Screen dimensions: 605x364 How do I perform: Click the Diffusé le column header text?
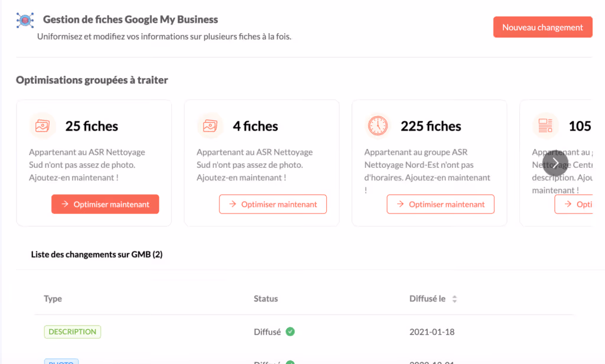pyautogui.click(x=428, y=298)
